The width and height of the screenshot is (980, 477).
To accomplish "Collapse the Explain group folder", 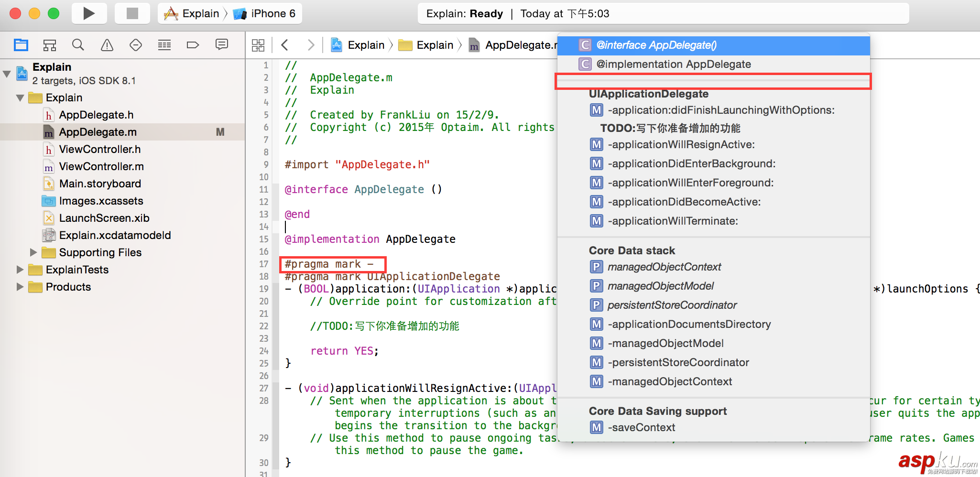I will [x=20, y=98].
